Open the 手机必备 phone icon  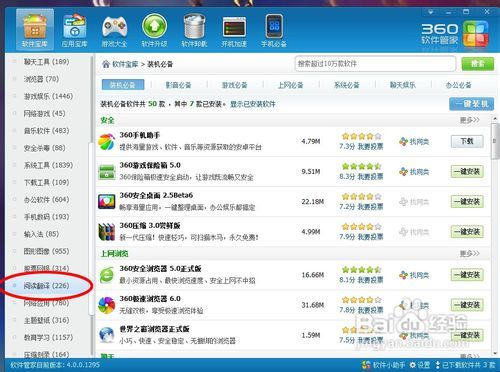point(274,30)
